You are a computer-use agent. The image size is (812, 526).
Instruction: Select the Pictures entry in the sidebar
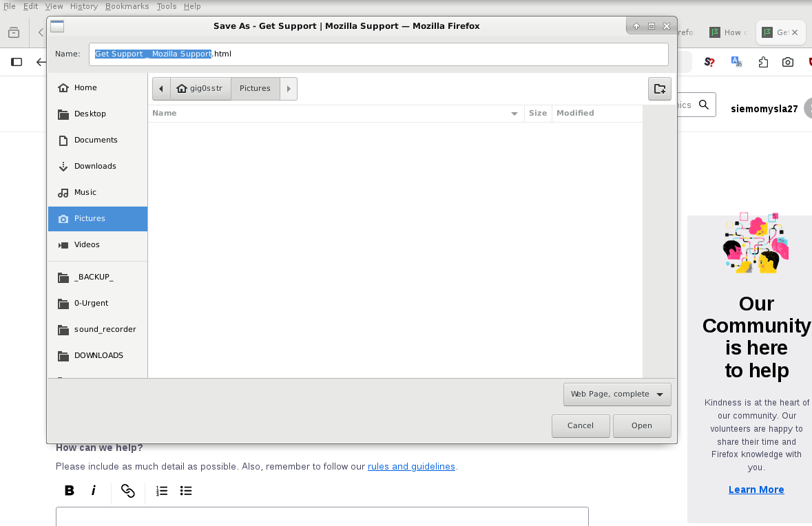97,218
